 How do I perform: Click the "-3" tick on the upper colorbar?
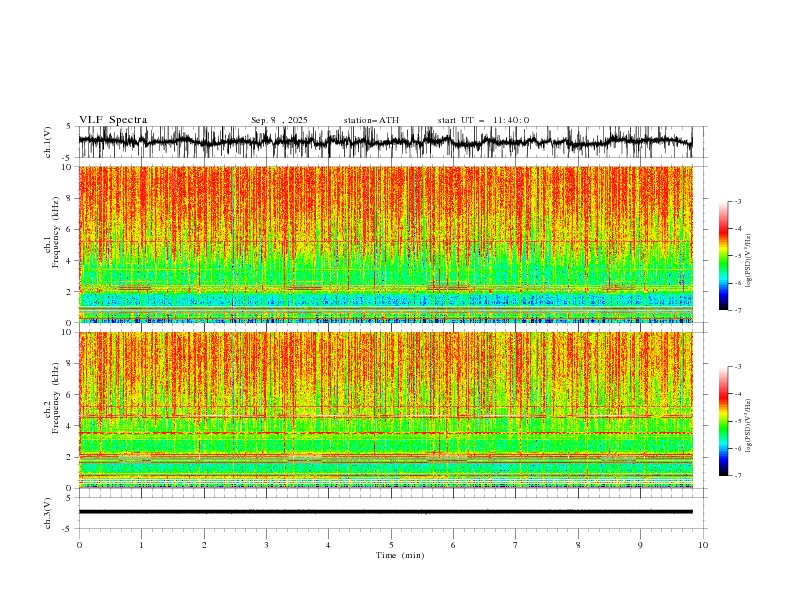[737, 201]
